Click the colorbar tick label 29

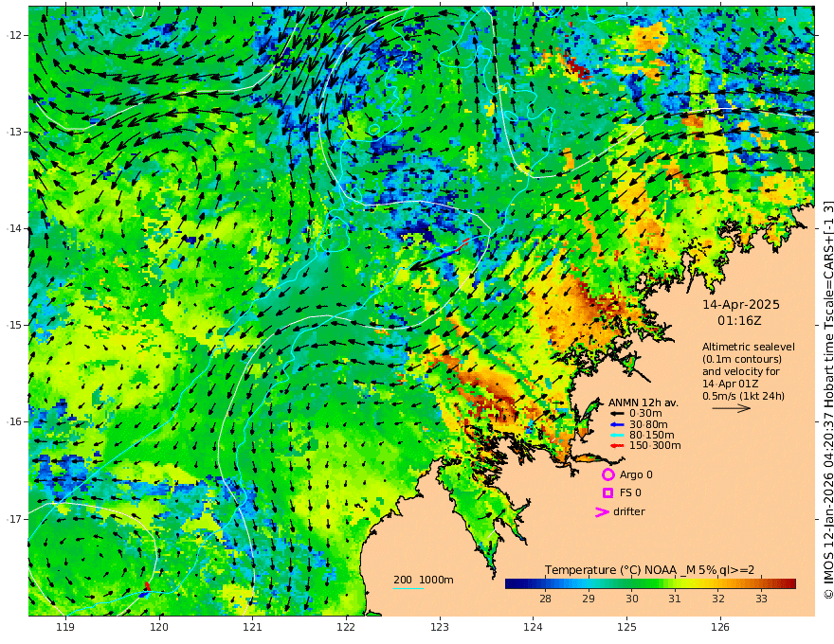click(x=589, y=599)
